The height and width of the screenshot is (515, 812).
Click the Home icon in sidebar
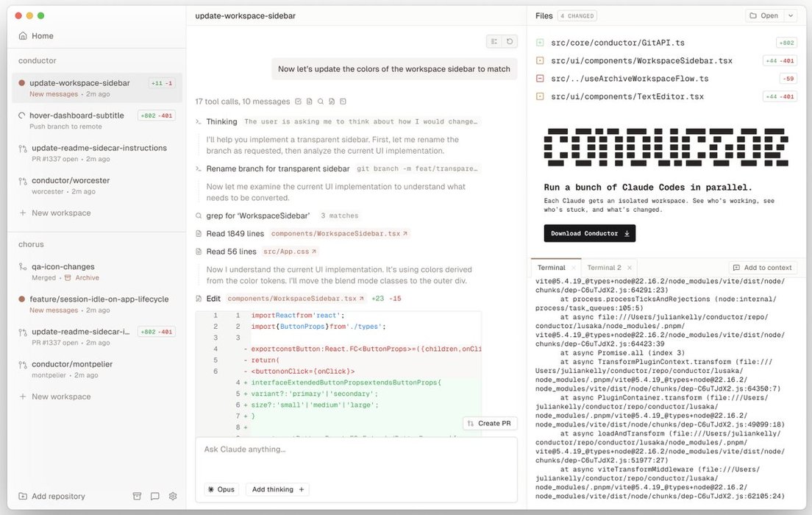click(x=23, y=36)
